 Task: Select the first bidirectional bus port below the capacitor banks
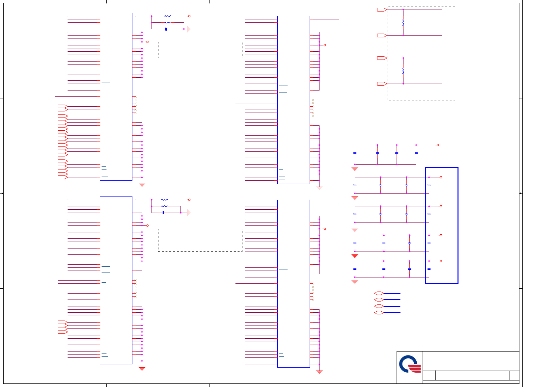coord(379,293)
